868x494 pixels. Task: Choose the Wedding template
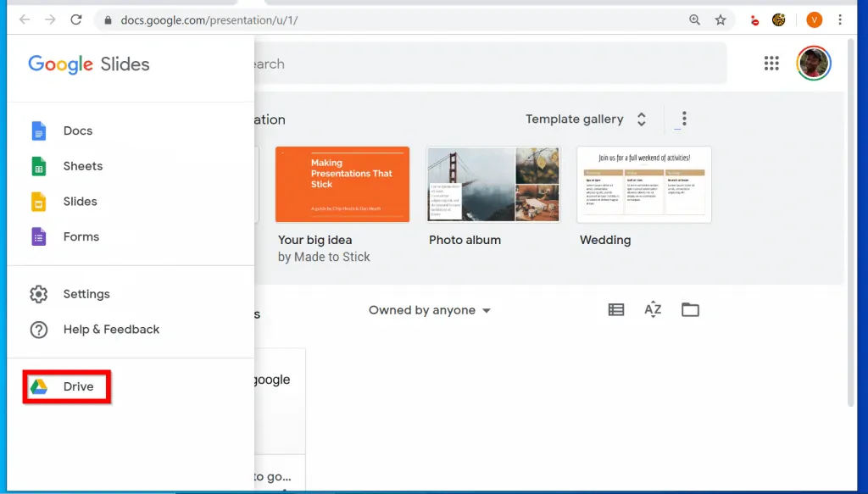tap(644, 185)
